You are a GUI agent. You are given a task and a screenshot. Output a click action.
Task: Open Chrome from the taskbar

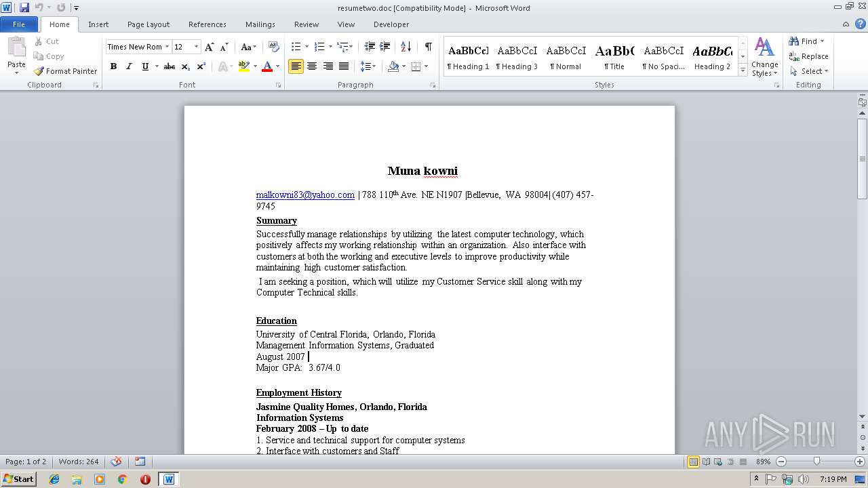(x=122, y=479)
